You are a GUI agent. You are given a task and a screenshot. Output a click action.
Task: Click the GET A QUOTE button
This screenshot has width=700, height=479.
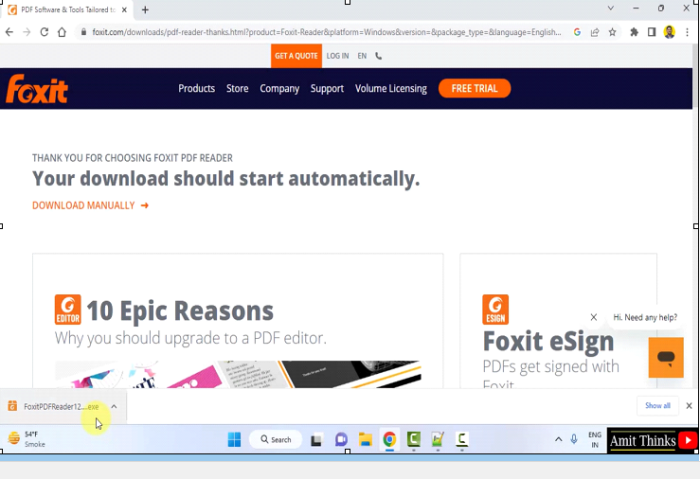pyautogui.click(x=296, y=56)
